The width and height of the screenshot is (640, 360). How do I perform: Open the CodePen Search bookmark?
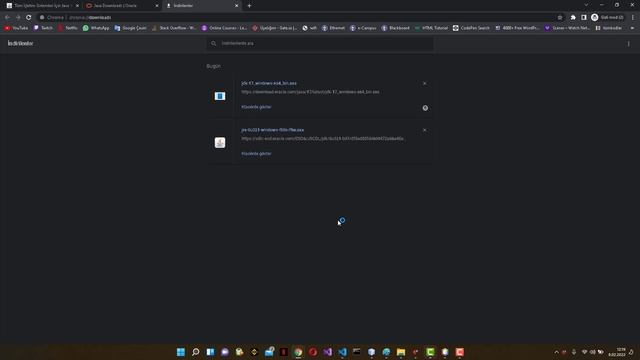click(x=471, y=28)
